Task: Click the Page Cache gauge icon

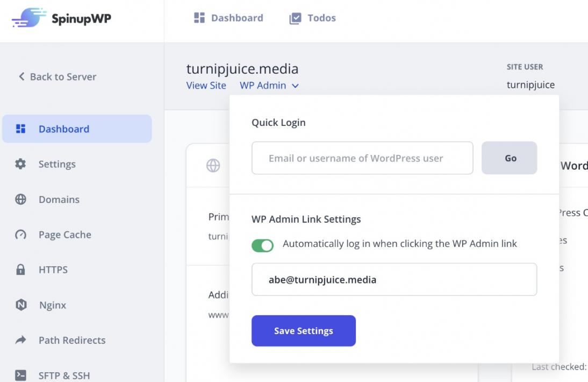Action: tap(20, 235)
